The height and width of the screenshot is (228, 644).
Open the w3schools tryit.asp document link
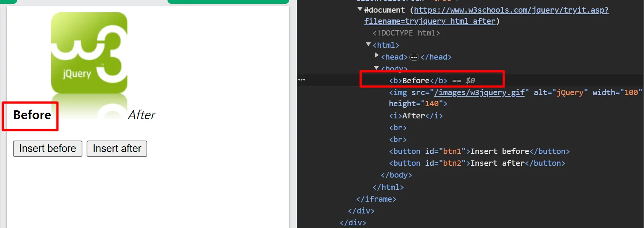click(486, 16)
